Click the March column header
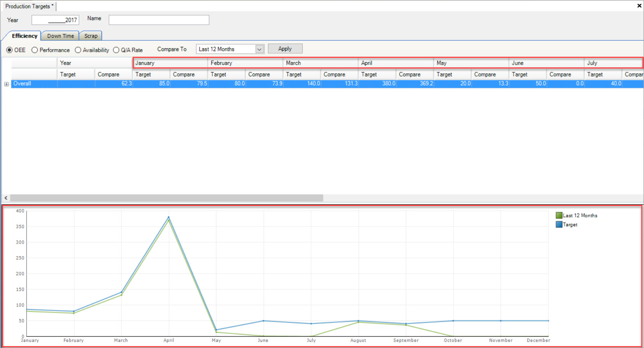Screen dimensions: 644x348 pyautogui.click(x=321, y=63)
